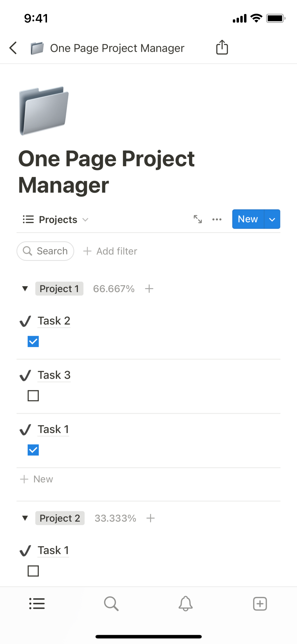297x644 pixels.
Task: Collapse the Project 2 group
Action: tap(25, 518)
